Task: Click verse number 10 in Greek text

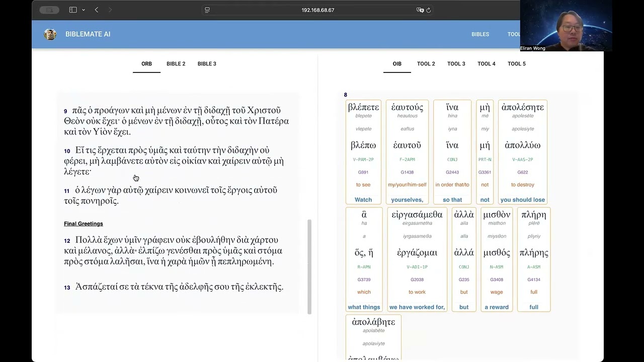Action: coord(67,151)
